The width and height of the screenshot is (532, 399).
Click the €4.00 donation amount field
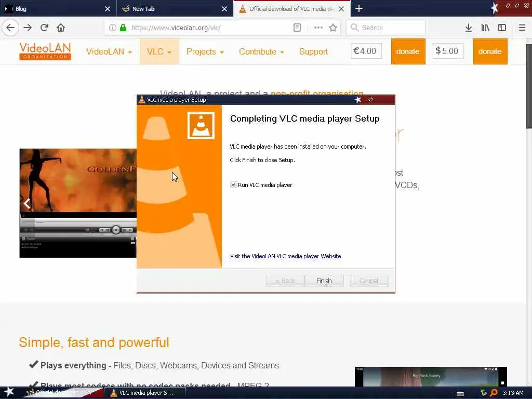[x=366, y=51]
